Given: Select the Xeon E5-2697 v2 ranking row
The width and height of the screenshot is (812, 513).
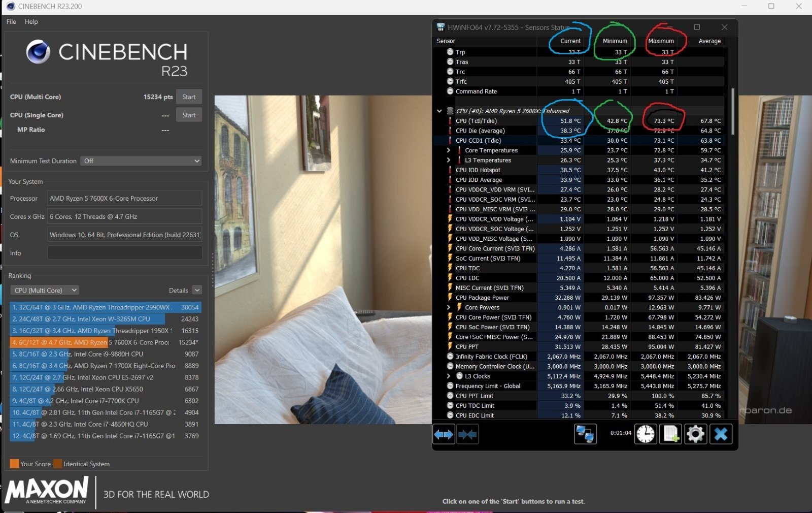Looking at the screenshot, I should [106, 377].
